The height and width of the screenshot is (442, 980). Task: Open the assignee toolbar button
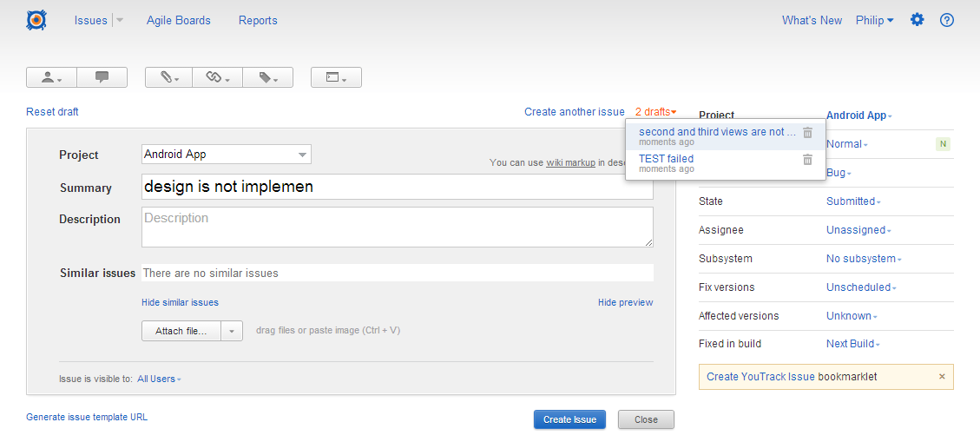(51, 77)
